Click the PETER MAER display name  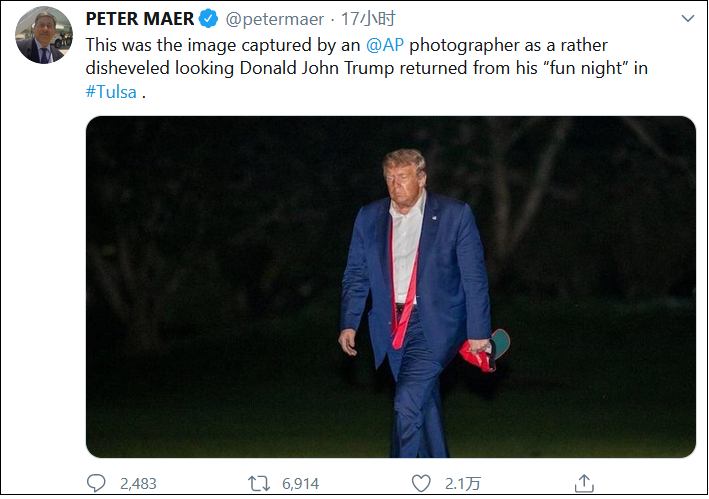[x=140, y=18]
